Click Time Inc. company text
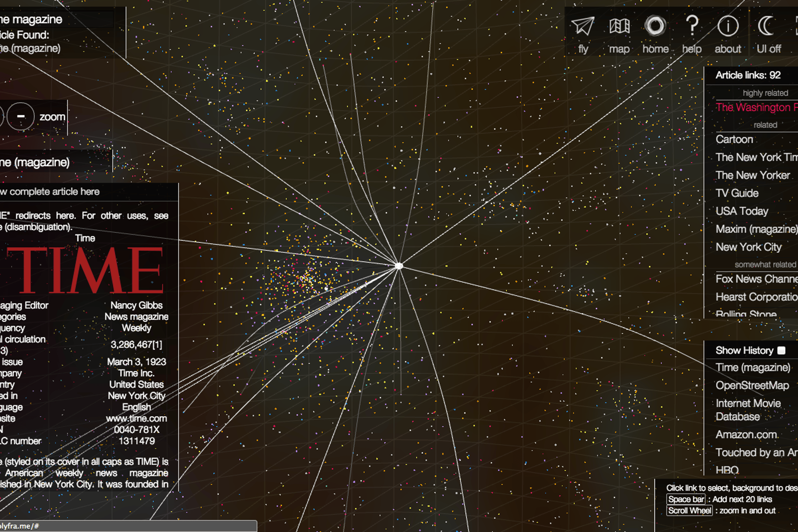Screen dimensions: 798x532 (x=136, y=373)
